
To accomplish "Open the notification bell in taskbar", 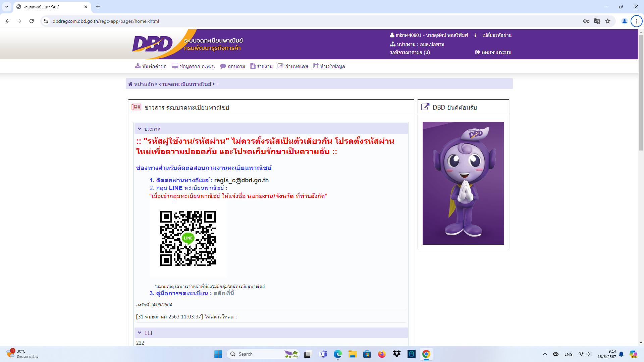I will click(x=621, y=354).
